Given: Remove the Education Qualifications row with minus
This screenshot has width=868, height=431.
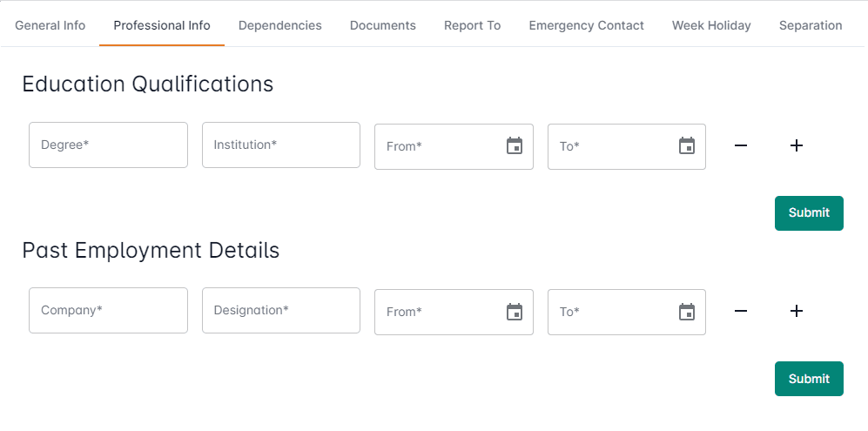Looking at the screenshot, I should click(741, 145).
